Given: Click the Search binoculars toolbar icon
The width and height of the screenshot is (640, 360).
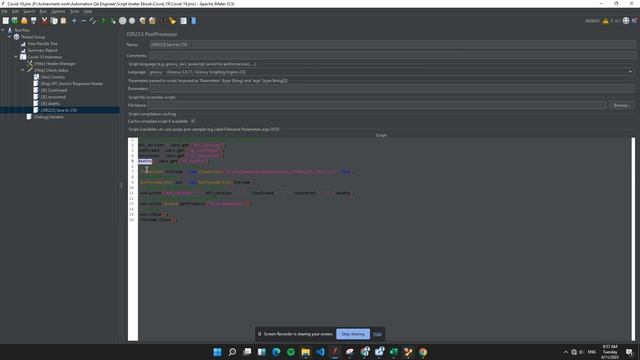Looking at the screenshot, I should [x=162, y=21].
